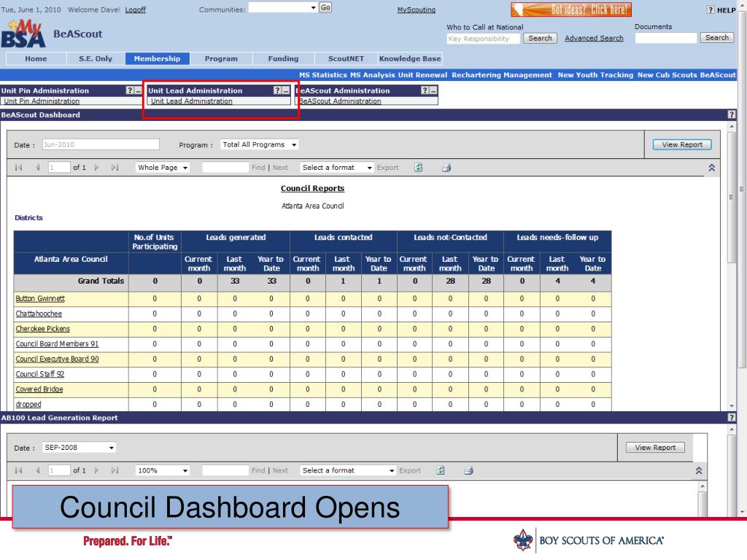Viewport: 747px width, 560px height.
Task: Minimize the Unit Lead Administration panel
Action: click(286, 90)
